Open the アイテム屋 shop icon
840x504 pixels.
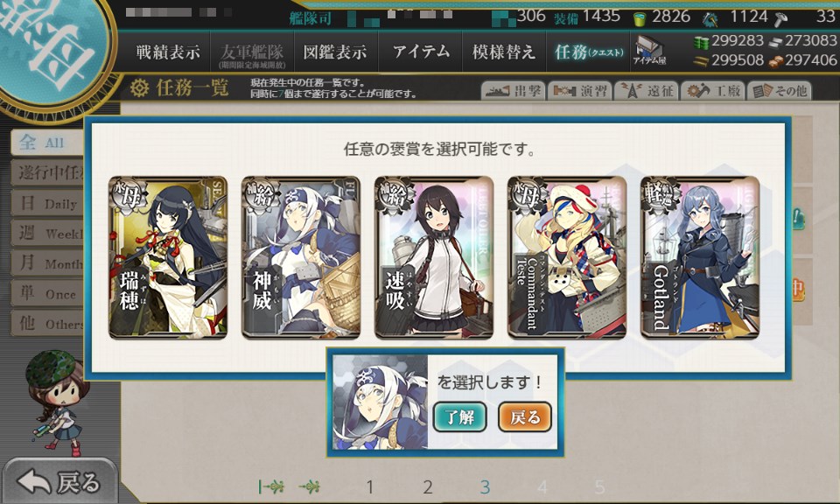[648, 51]
